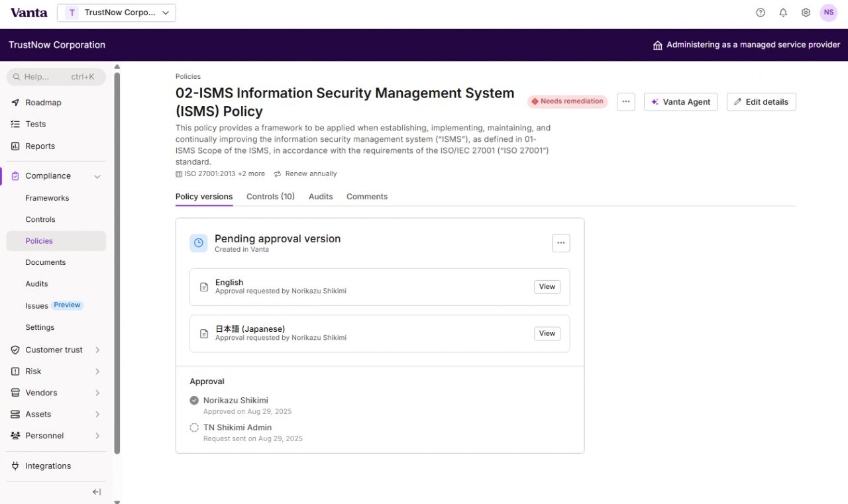Click the Help search field
The image size is (848, 504).
(x=56, y=77)
